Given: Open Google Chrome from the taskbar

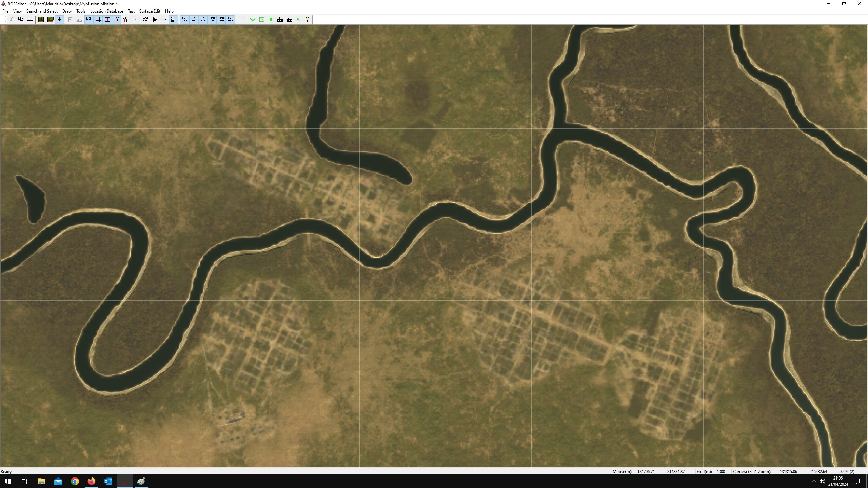Looking at the screenshot, I should [x=75, y=481].
